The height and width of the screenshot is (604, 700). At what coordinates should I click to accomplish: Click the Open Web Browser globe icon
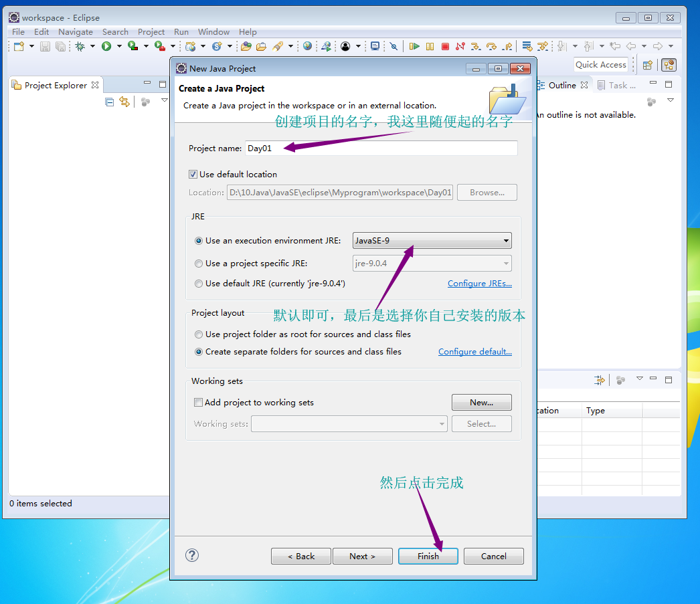(307, 46)
